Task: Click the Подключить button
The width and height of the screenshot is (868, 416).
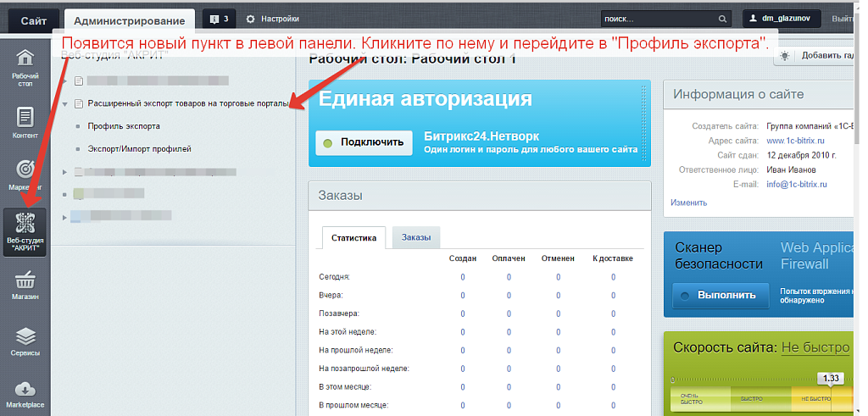Action: pos(364,142)
